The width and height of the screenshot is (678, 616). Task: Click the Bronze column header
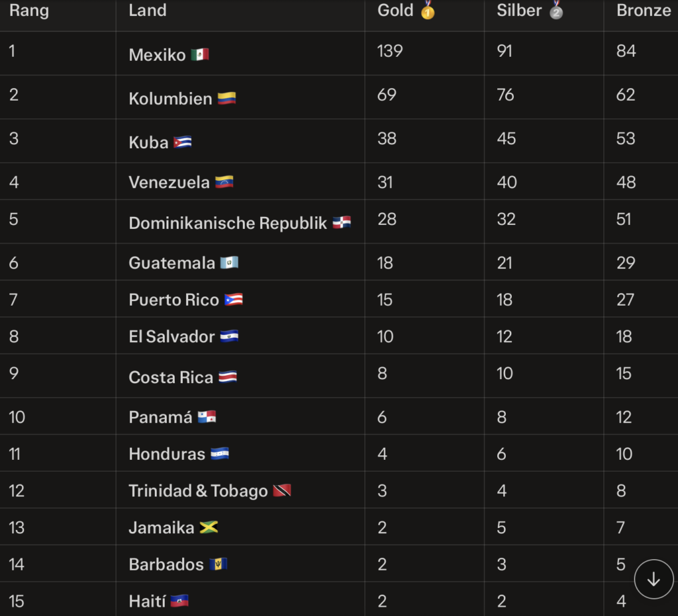pos(644,11)
